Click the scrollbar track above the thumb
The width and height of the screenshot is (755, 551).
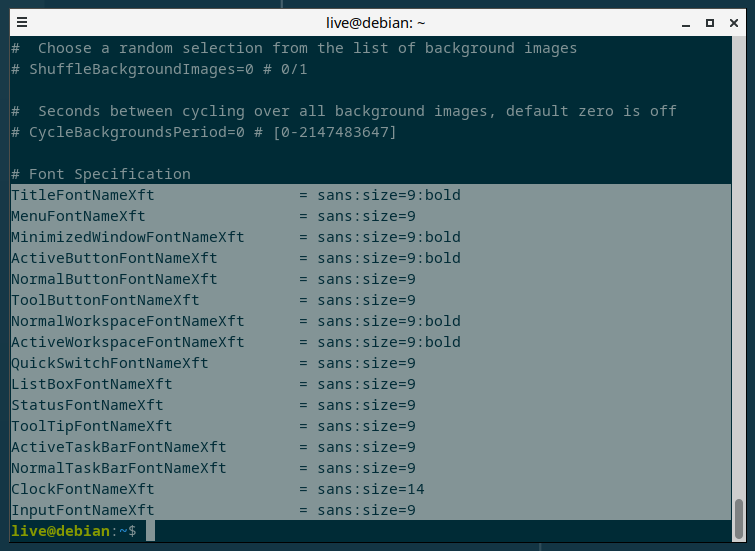[739, 265]
